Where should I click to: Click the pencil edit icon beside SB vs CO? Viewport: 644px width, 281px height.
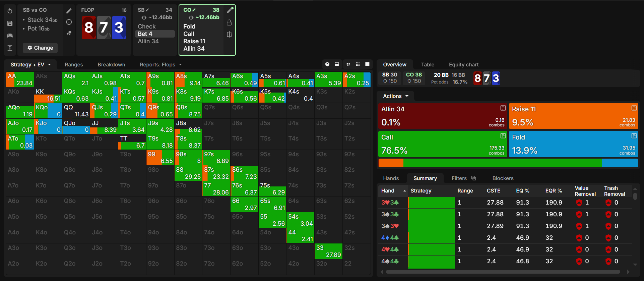69,11
